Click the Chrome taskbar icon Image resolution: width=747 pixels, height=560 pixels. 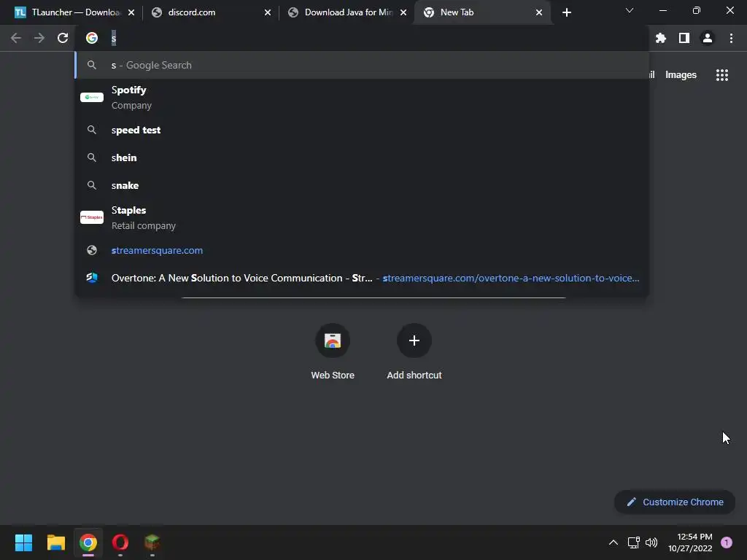point(88,542)
